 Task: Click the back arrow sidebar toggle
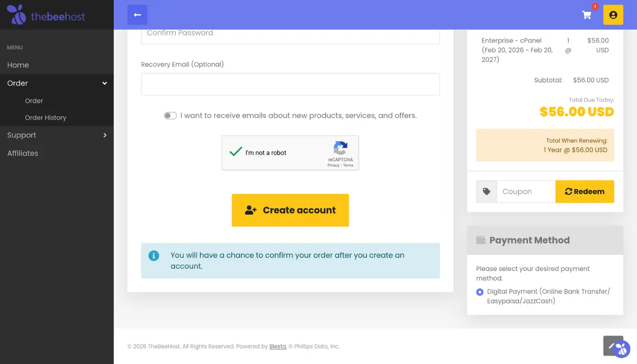[x=137, y=15]
